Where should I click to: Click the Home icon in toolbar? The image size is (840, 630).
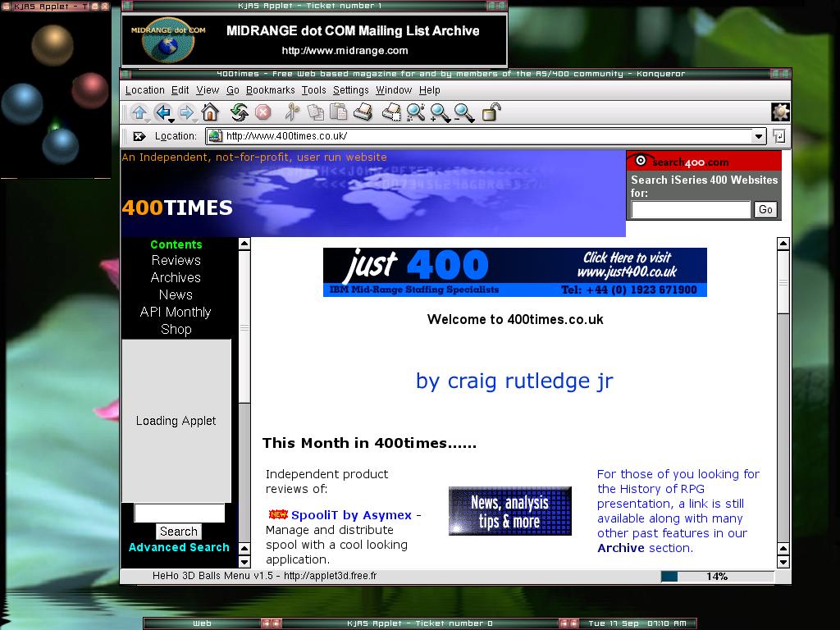210,112
